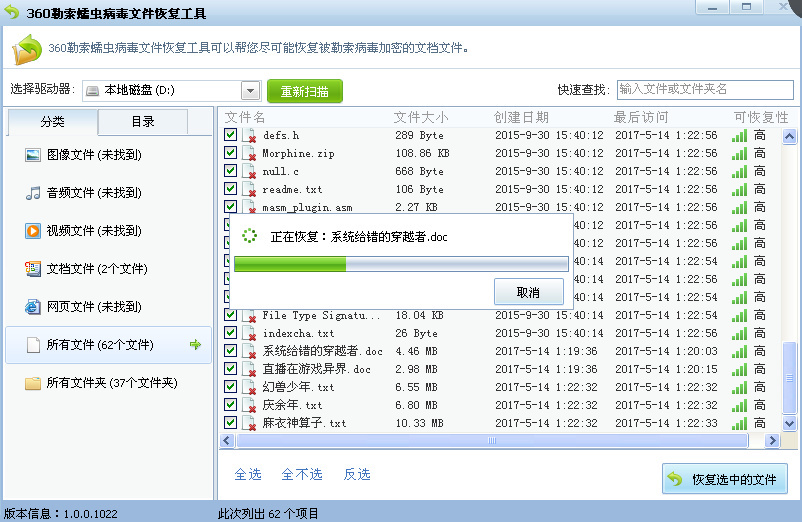Select the all folders icon
802x522 pixels.
click(x=32, y=383)
